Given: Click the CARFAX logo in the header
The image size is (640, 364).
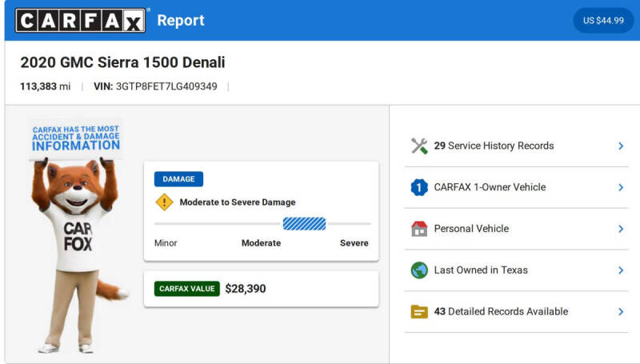Looking at the screenshot, I should [x=81, y=21].
